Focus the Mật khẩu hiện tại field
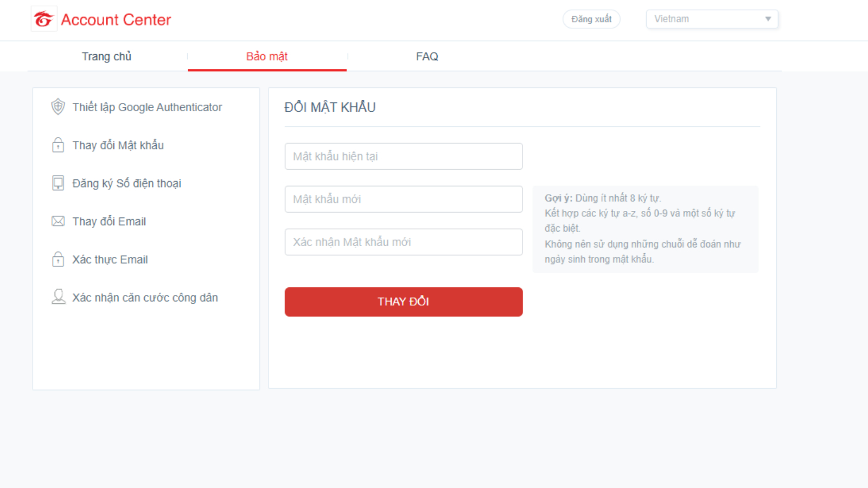Screen dimensions: 868x488 coord(404,156)
